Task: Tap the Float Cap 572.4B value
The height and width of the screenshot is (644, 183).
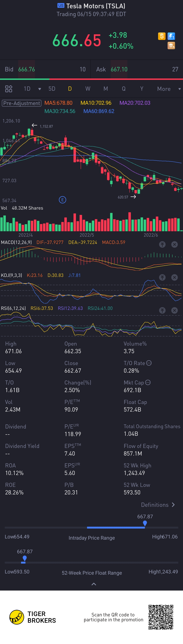Action: point(133,410)
